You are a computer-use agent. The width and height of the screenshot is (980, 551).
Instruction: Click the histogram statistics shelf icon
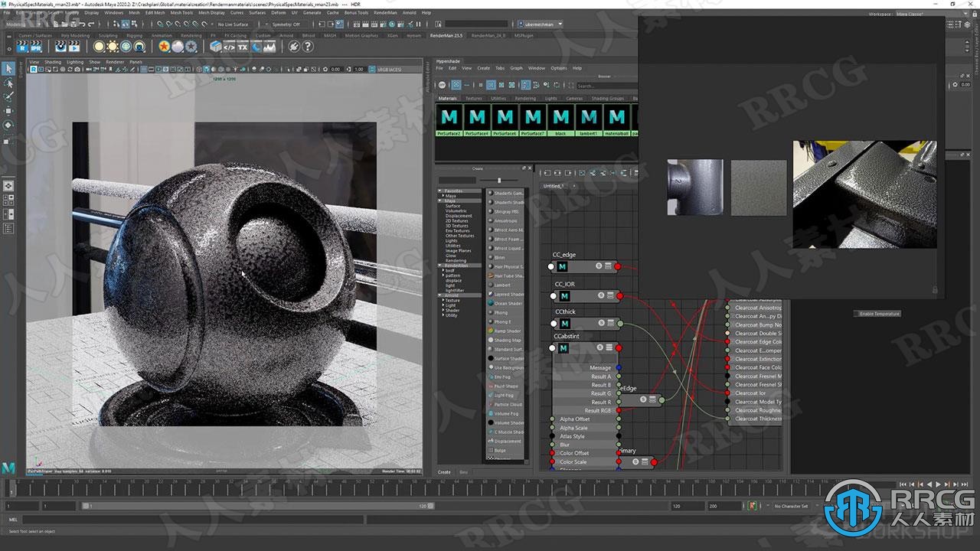(x=269, y=47)
